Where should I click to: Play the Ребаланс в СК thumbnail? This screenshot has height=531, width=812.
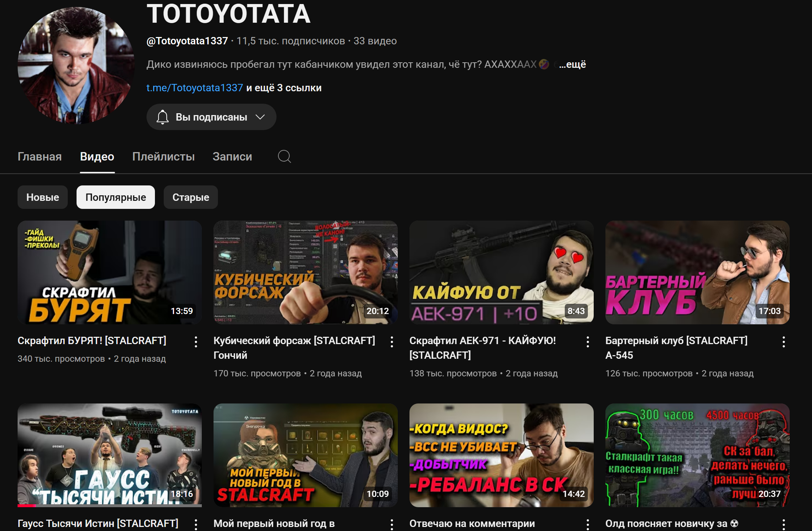click(x=501, y=455)
